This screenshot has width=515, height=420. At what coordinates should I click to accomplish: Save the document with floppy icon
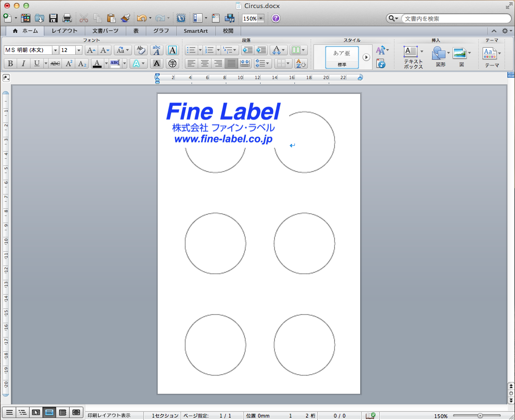(x=53, y=18)
